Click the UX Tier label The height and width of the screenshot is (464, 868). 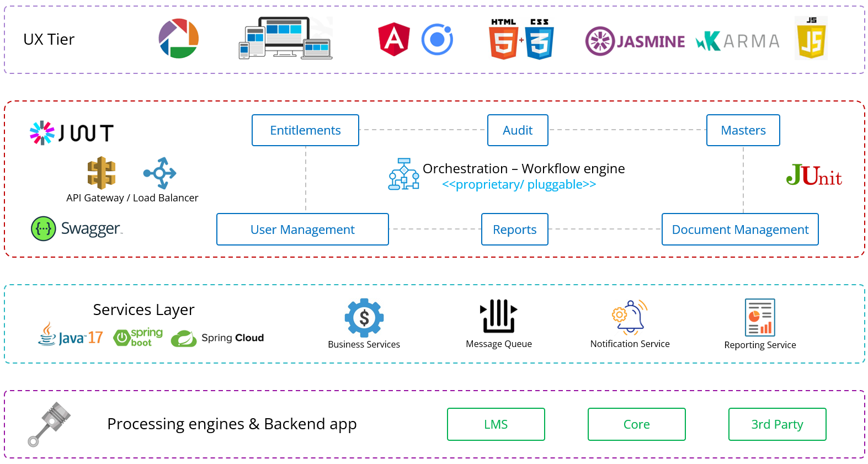click(x=49, y=40)
